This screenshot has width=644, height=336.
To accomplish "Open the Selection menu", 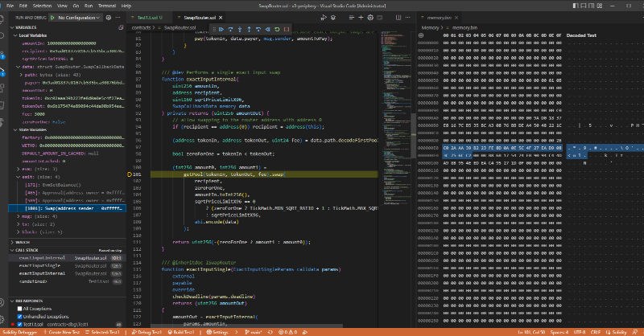I will 43,6.
